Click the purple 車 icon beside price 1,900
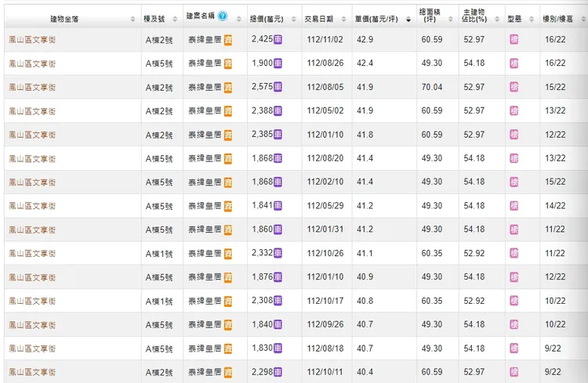The height and width of the screenshot is (383, 588). (278, 63)
